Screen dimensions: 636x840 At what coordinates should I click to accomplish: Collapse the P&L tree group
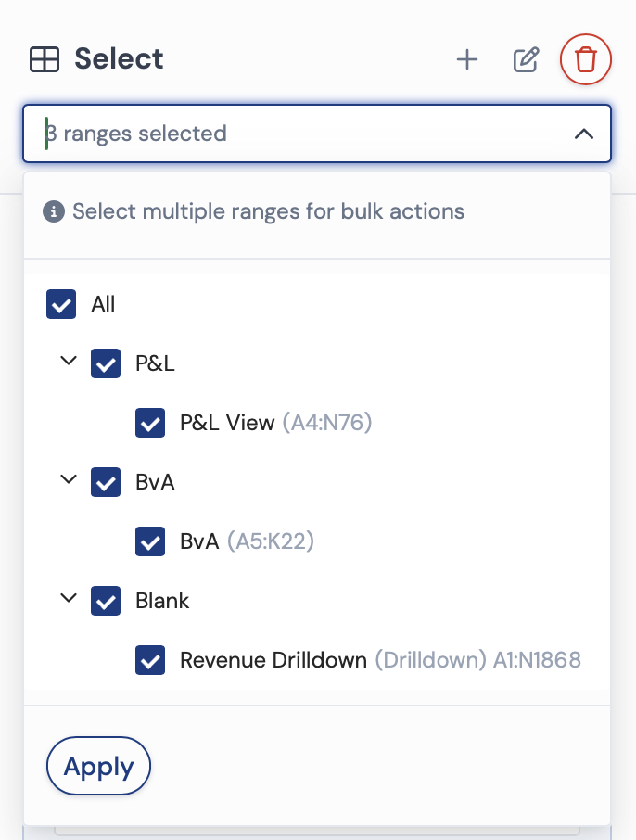[69, 361]
